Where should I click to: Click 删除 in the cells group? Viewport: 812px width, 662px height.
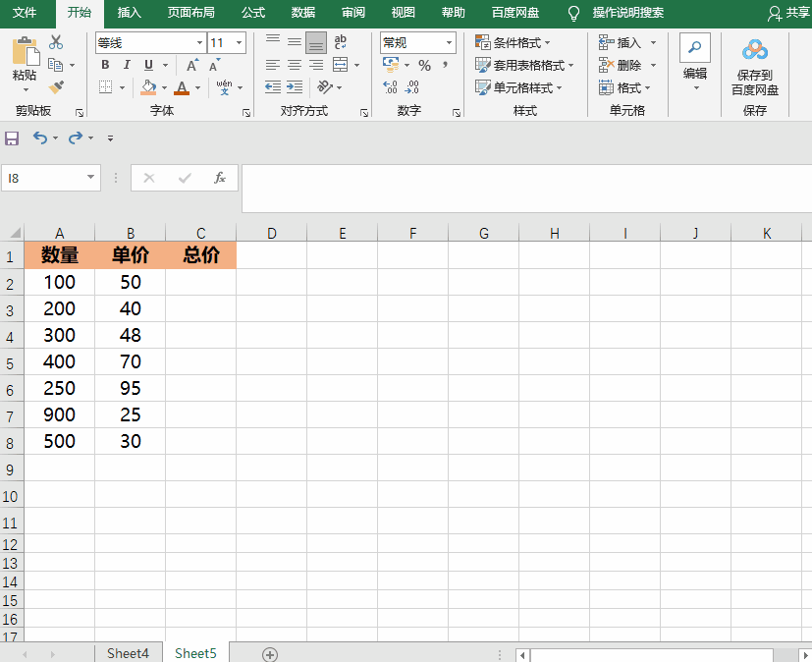tap(621, 65)
